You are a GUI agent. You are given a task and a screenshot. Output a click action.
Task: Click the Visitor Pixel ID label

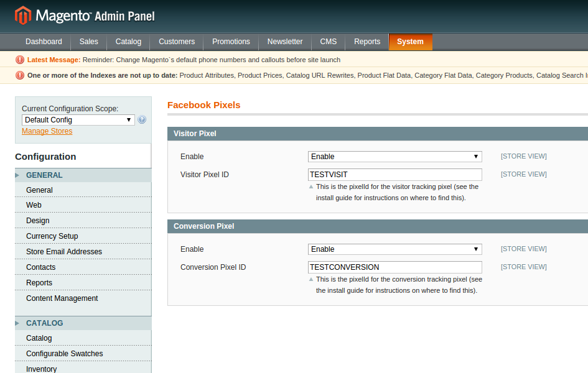click(x=204, y=175)
